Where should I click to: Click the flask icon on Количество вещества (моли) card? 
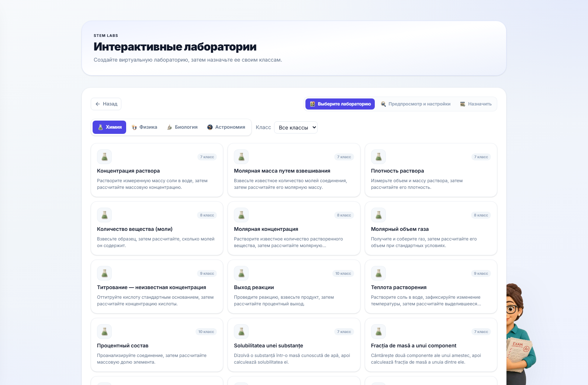click(x=104, y=215)
